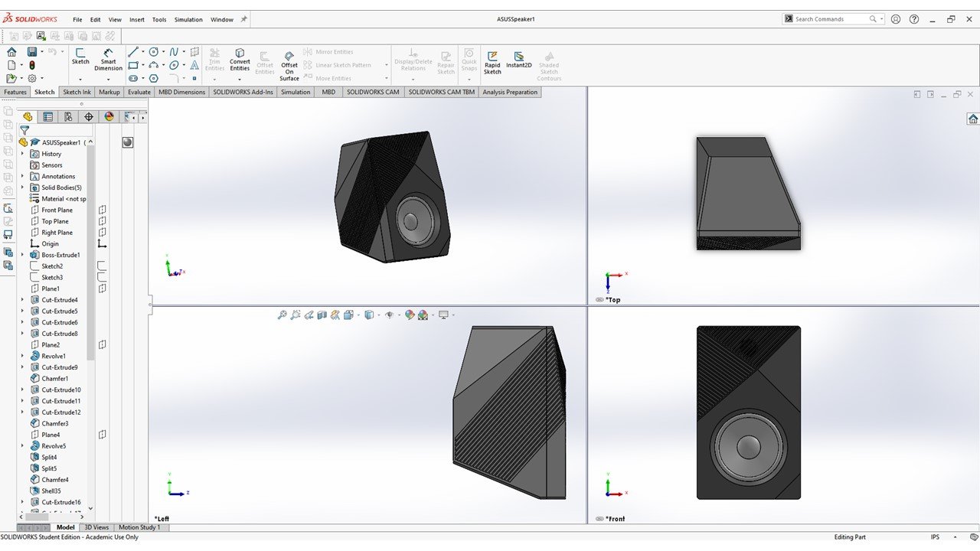Toggle Plane1 visibility in display pane
The image size is (980, 551).
click(102, 289)
